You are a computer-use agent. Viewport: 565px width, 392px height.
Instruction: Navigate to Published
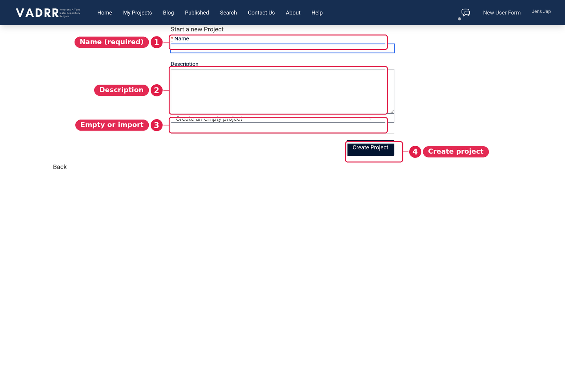[197, 13]
